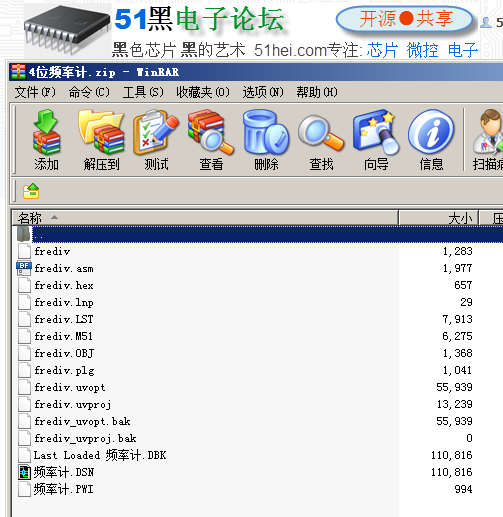
Task: Select the frediv.hex file name
Action: coord(64,285)
